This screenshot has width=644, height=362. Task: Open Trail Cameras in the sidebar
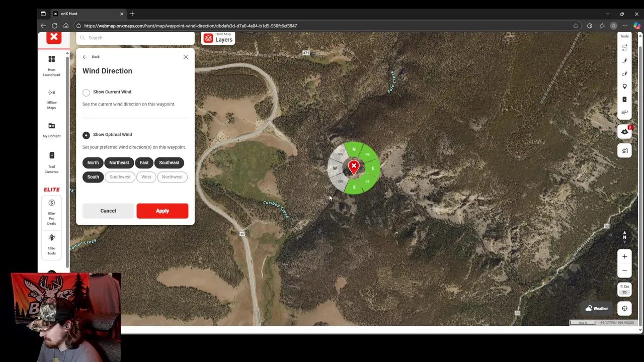pos(51,162)
